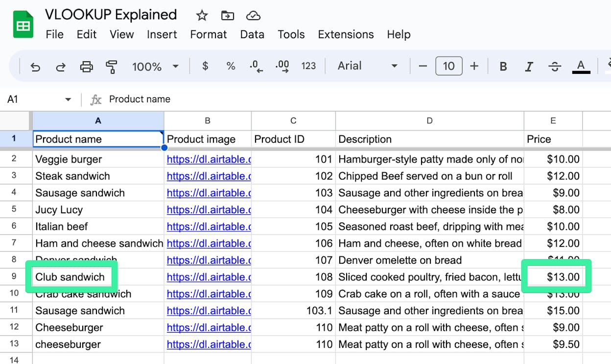611x364 pixels.
Task: Select column D header
Action: point(429,120)
